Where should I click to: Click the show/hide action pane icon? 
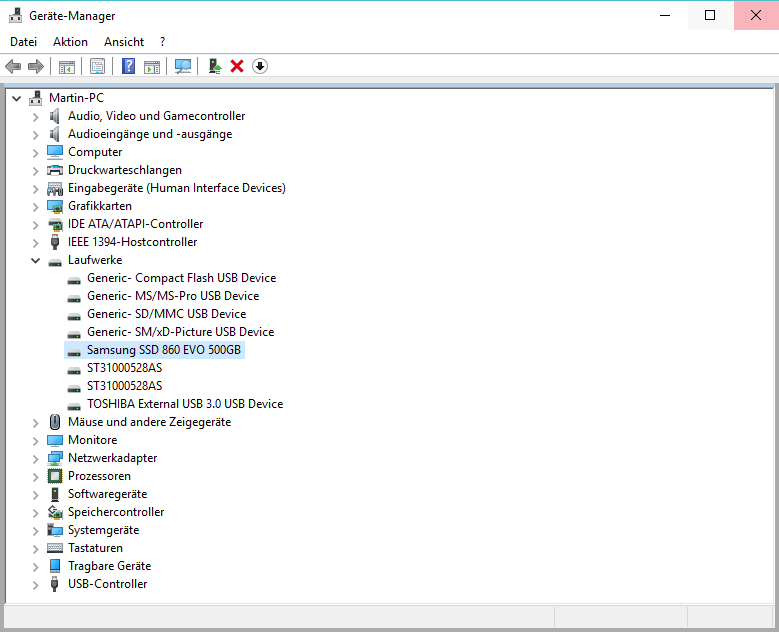pyautogui.click(x=152, y=66)
